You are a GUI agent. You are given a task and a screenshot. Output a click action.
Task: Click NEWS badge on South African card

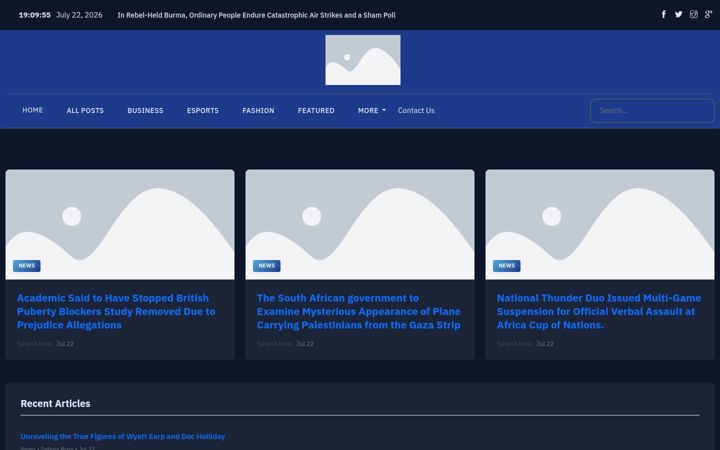coord(266,266)
